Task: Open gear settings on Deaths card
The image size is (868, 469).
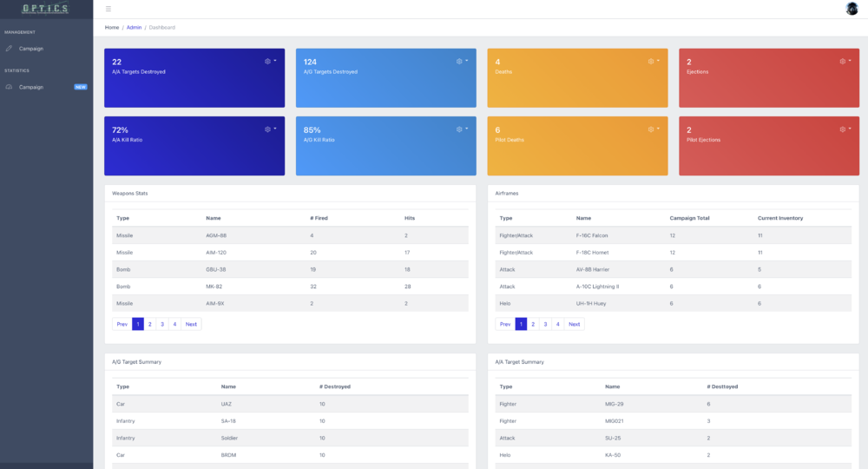Action: (654, 62)
